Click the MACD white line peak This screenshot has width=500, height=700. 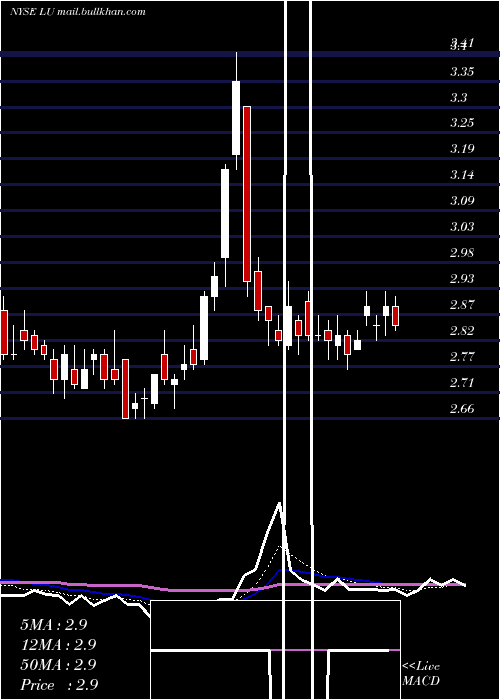(x=279, y=504)
